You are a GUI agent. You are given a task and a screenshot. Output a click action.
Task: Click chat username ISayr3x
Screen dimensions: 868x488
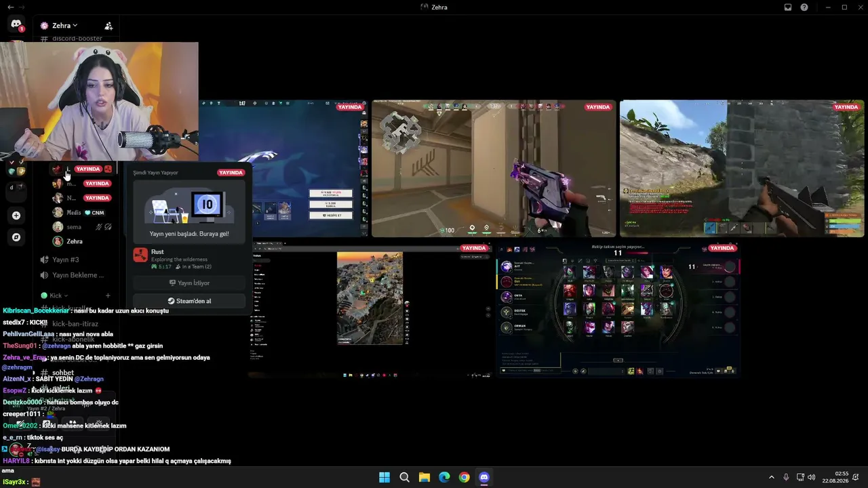coord(14,482)
